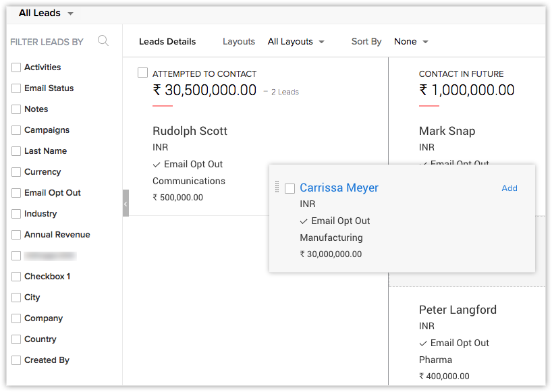Check the Annual Revenue filter checkbox
Image resolution: width=552 pixels, height=392 pixels.
pos(16,235)
